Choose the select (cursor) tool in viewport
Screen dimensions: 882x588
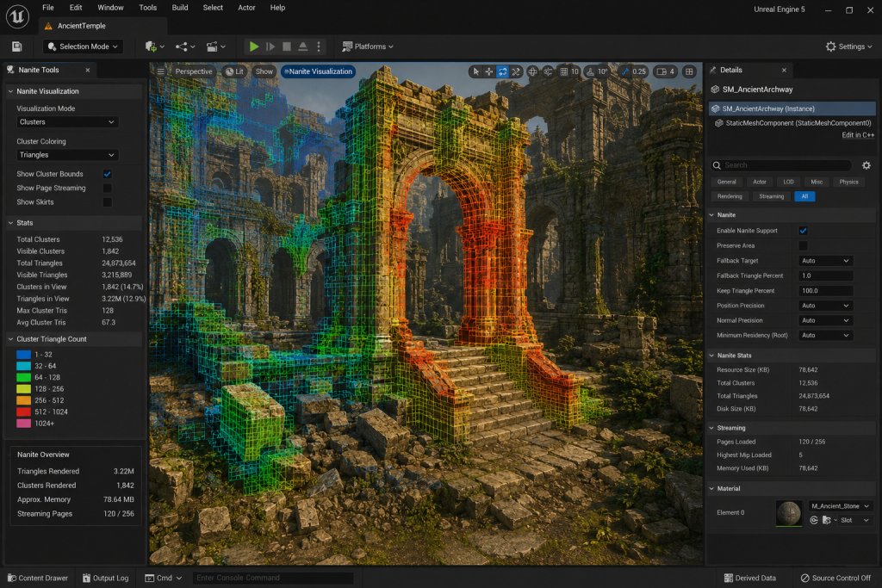475,71
